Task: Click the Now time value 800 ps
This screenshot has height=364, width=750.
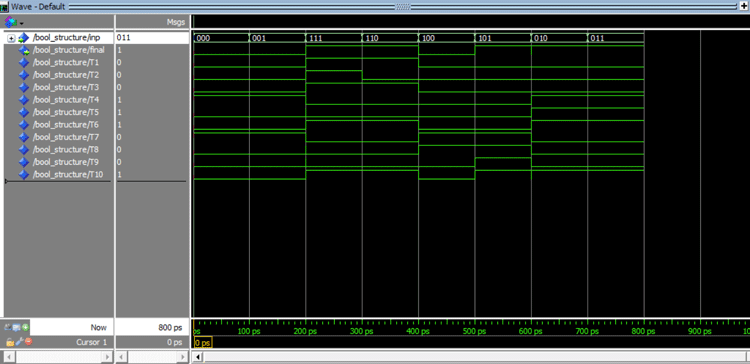Action: point(170,328)
